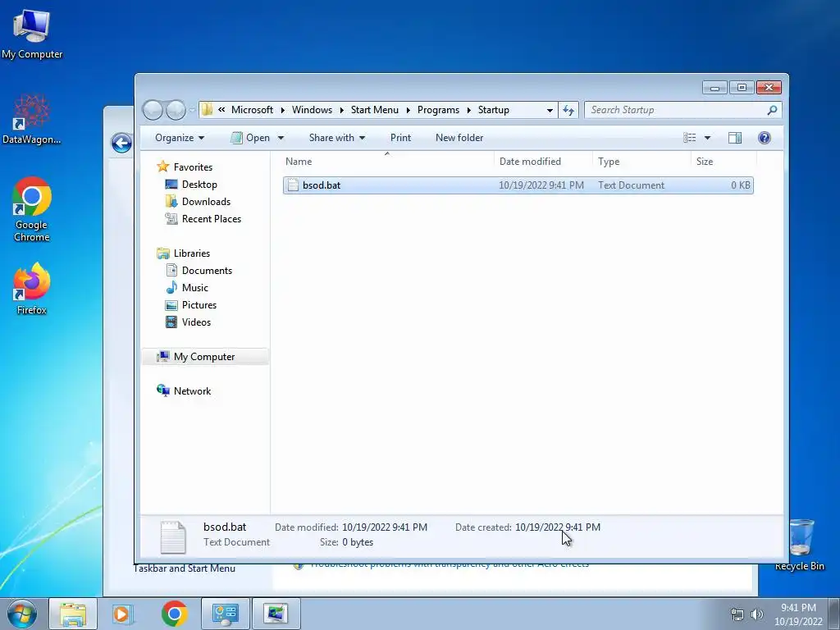Expand the view options dropdown arrow
This screenshot has height=630, width=840.
click(x=707, y=138)
